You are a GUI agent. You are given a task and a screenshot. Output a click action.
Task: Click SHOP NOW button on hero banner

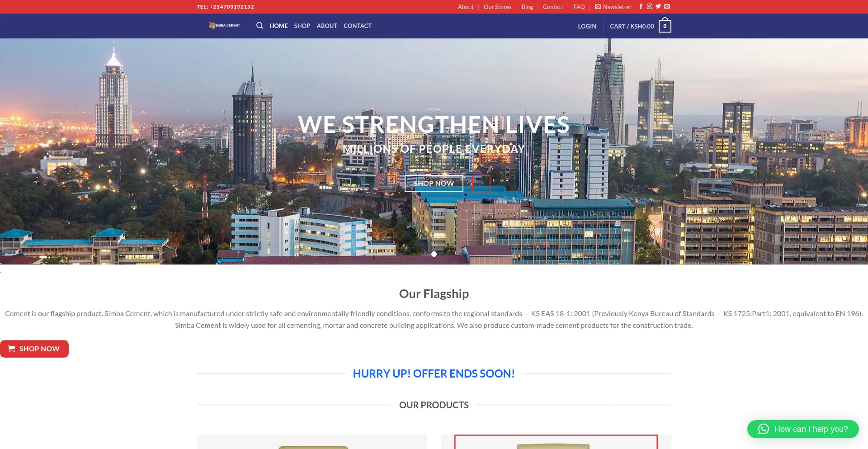434,183
